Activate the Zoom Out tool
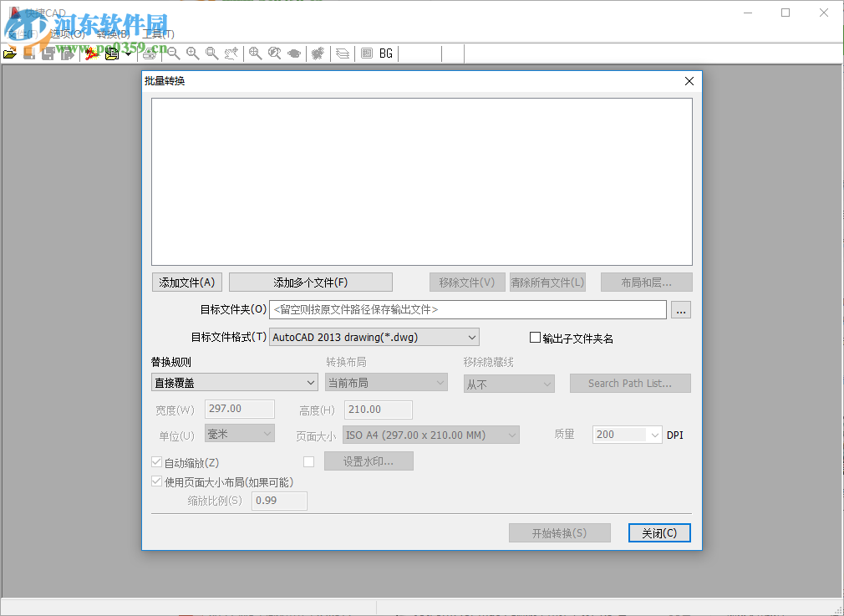 (x=173, y=53)
